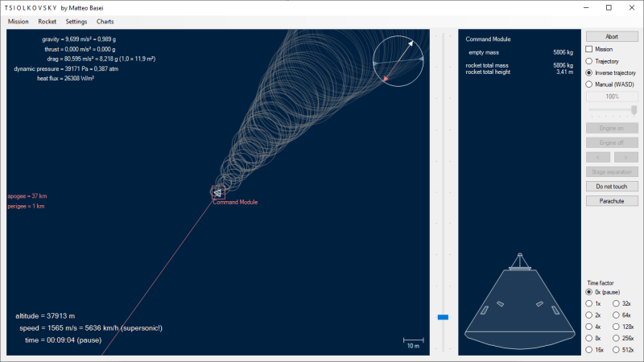The width and height of the screenshot is (644, 362).
Task: Click the attitude indicator compass circle
Action: [x=398, y=61]
